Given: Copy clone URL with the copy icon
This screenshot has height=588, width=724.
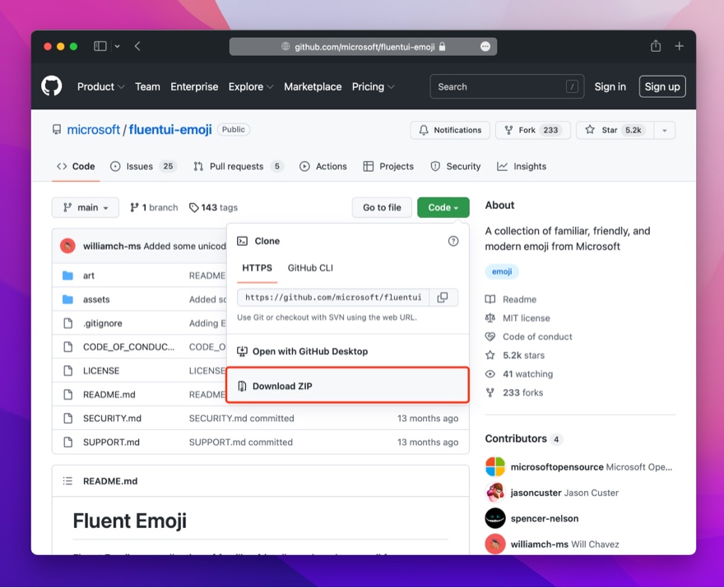Looking at the screenshot, I should (x=443, y=297).
